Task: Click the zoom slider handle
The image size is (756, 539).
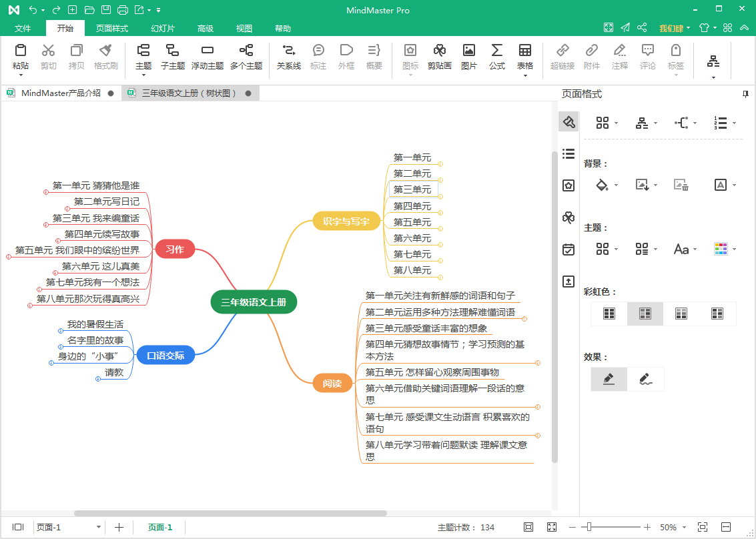Action: [589, 527]
